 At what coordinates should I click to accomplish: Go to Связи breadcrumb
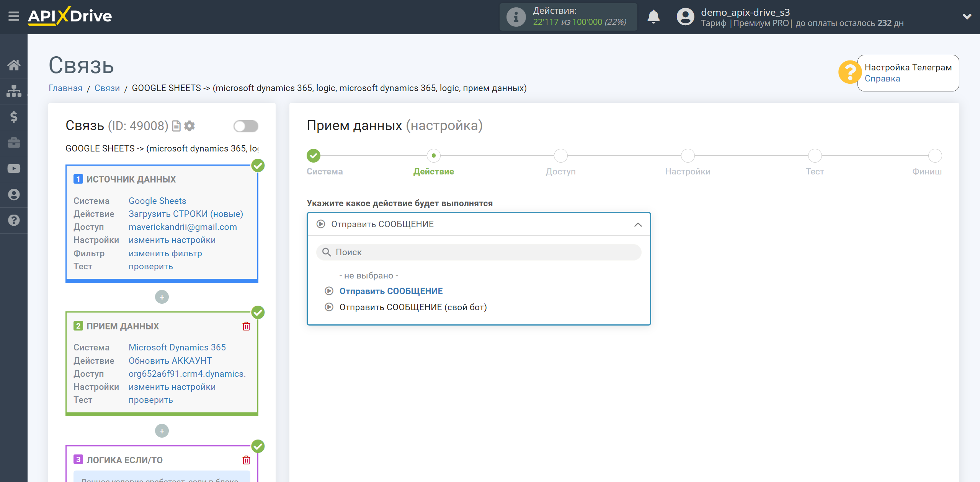107,88
